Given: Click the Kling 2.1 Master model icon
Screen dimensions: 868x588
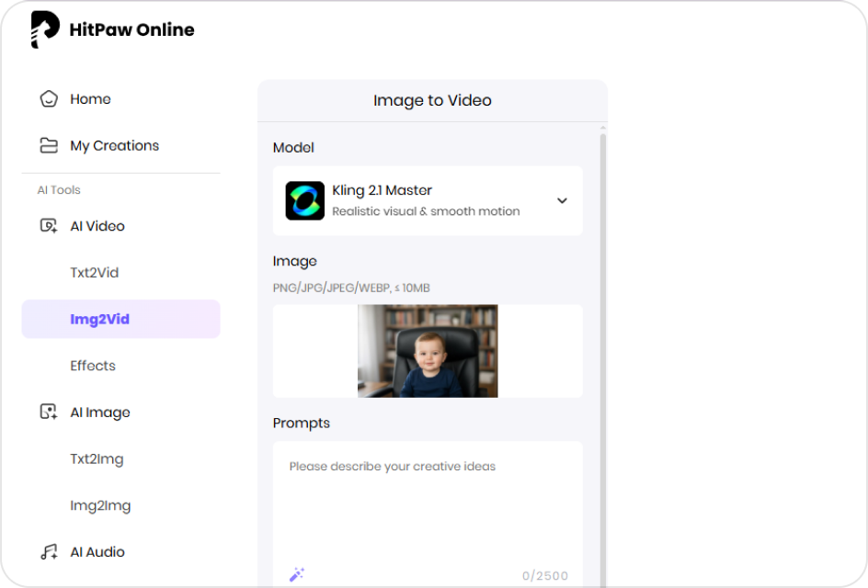Looking at the screenshot, I should click(x=304, y=200).
